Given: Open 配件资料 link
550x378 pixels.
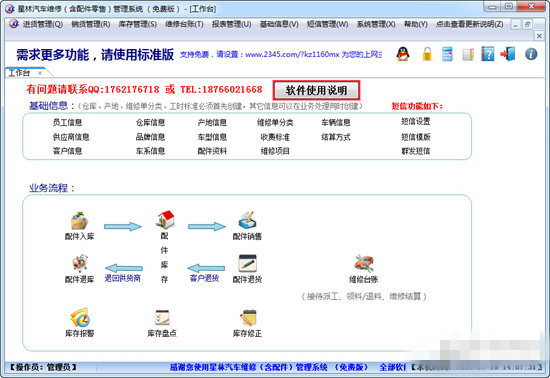Looking at the screenshot, I should click(x=212, y=151).
